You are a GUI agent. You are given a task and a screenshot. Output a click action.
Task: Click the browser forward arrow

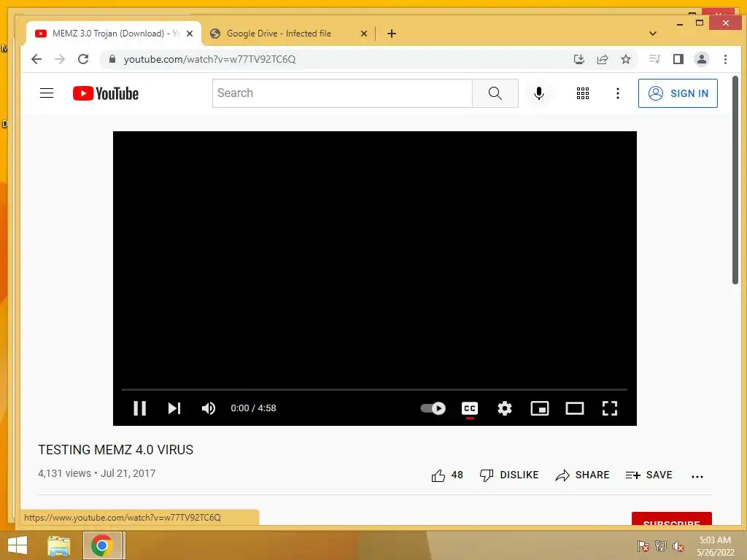coord(60,59)
